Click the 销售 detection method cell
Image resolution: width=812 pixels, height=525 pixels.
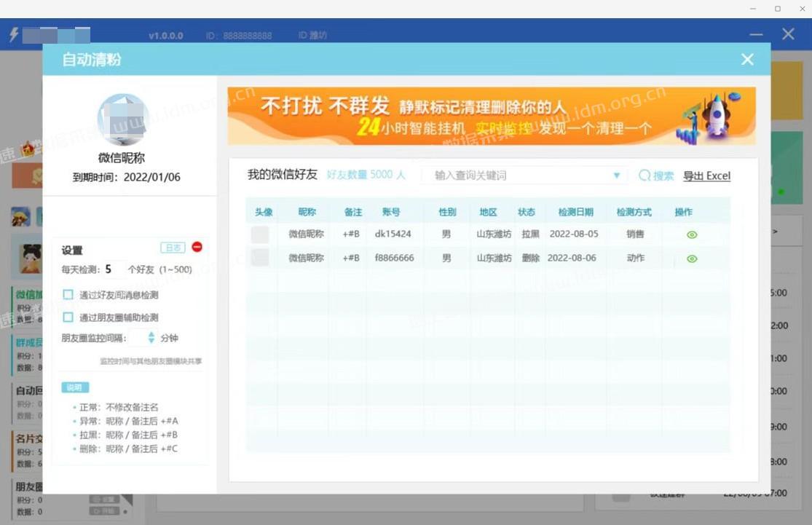636,234
